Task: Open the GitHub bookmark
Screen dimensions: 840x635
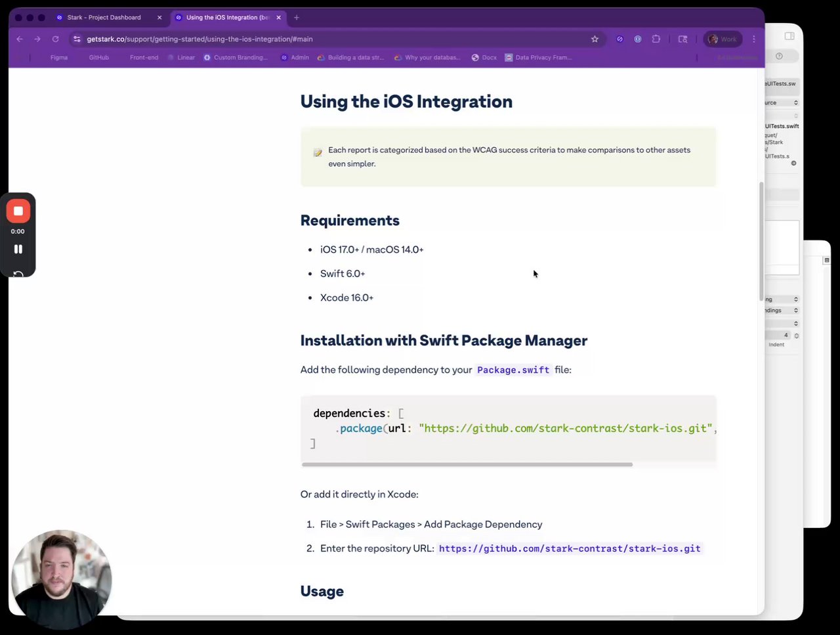Action: point(98,58)
